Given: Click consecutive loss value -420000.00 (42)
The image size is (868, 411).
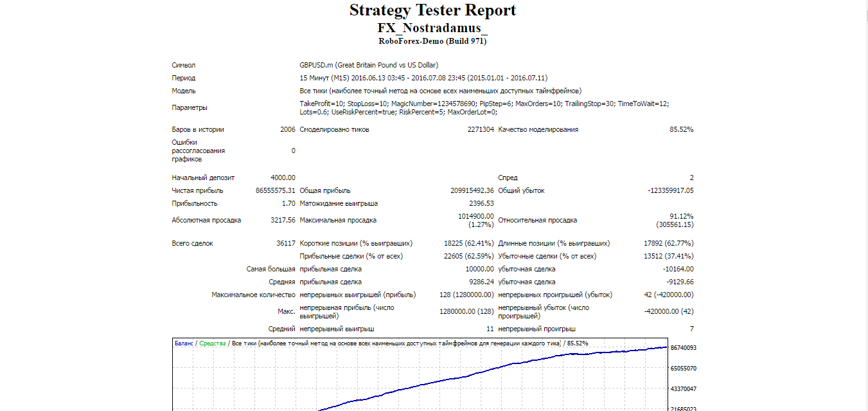Looking at the screenshot, I should point(669,311).
